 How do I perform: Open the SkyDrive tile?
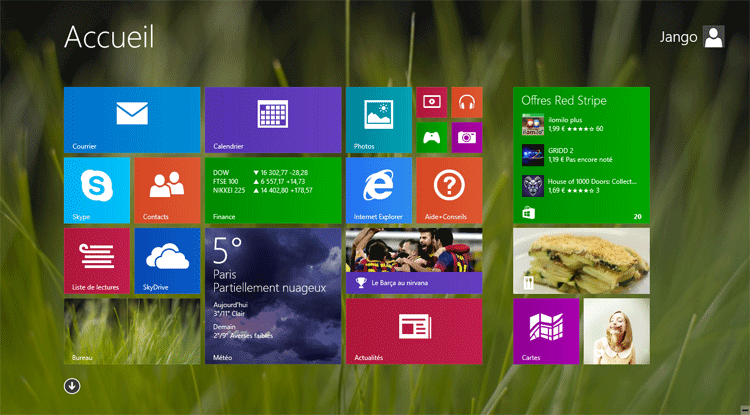[x=167, y=260]
